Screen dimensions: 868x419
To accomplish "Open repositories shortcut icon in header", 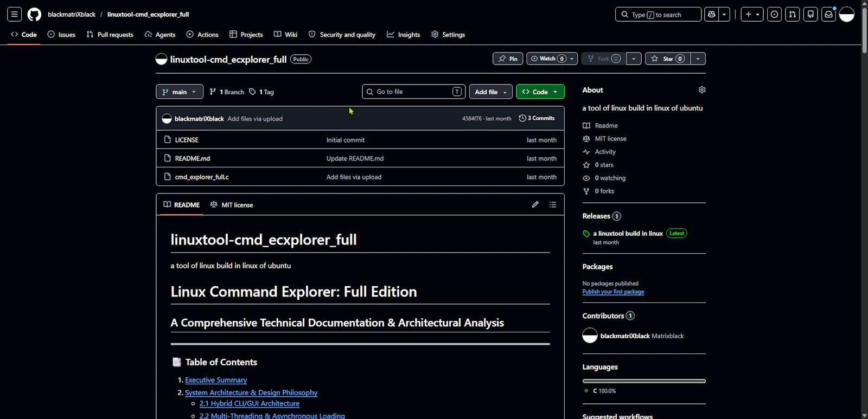I will coord(810,15).
